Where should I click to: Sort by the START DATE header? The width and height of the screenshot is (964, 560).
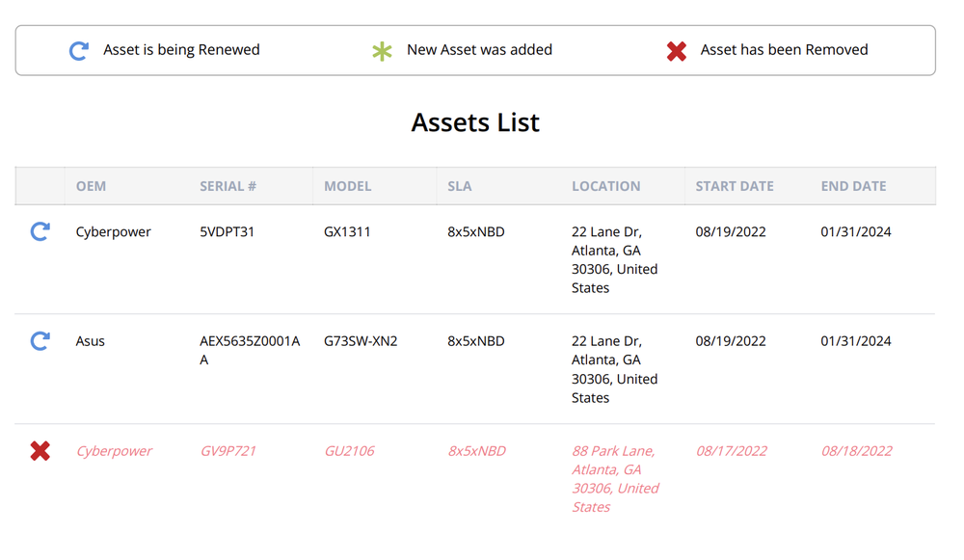[x=735, y=186]
